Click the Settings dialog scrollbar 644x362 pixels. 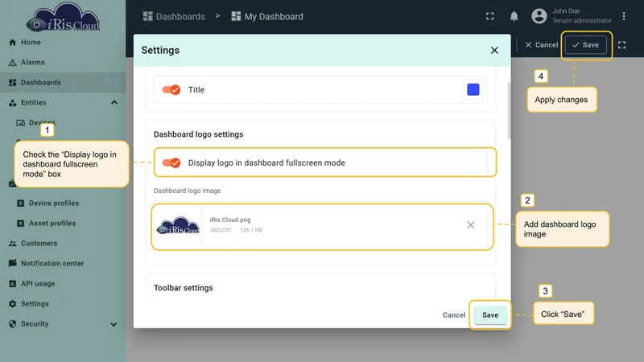509,111
